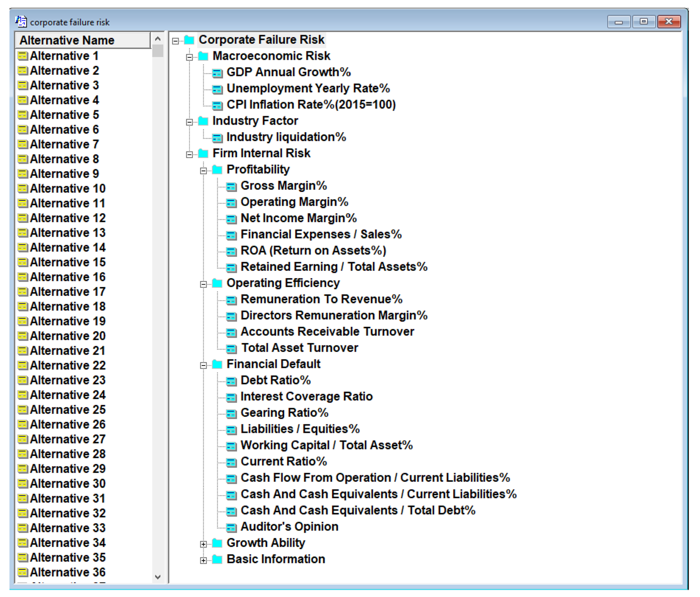Click the alternatives list scroll down arrow
Image resolution: width=700 pixels, height=597 pixels.
tap(158, 577)
